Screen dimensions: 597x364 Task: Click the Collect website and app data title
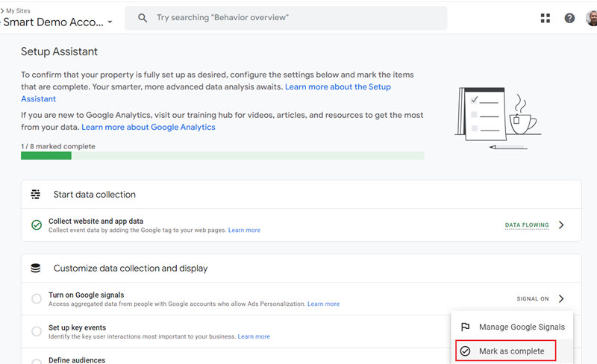(96, 222)
